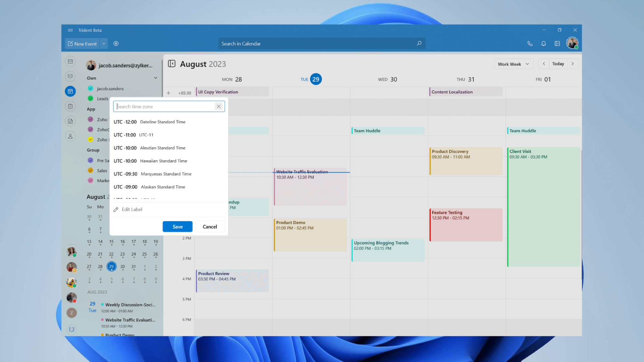Toggle the jacob.sanders calendar checkbox
Image resolution: width=644 pixels, height=362 pixels.
point(90,88)
